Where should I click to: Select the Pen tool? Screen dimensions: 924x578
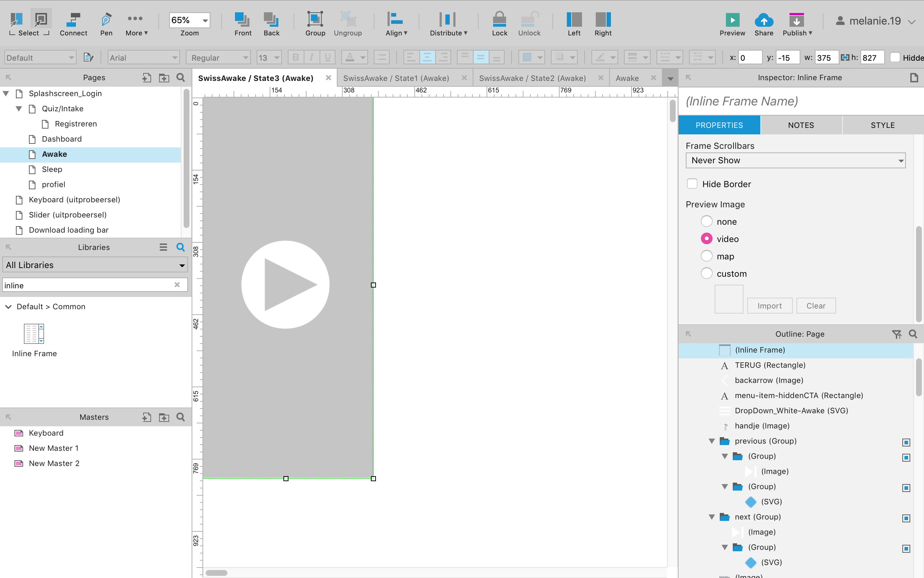(106, 24)
